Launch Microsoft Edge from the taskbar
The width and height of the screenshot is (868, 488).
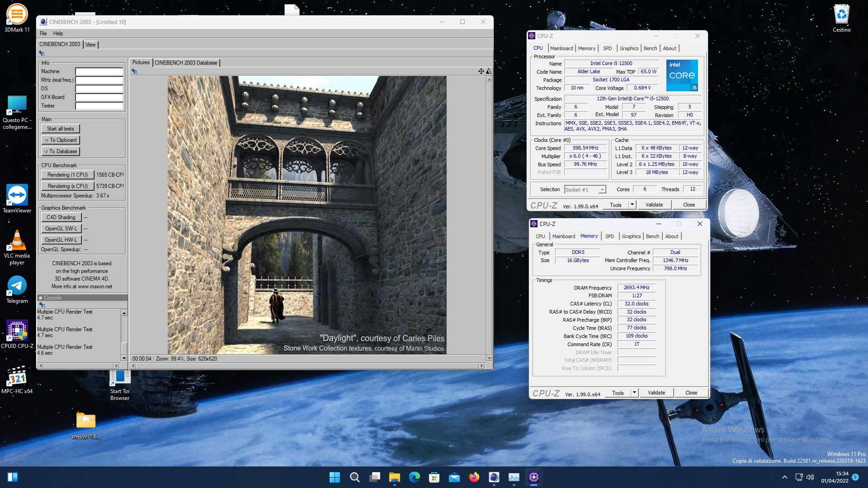[415, 477]
